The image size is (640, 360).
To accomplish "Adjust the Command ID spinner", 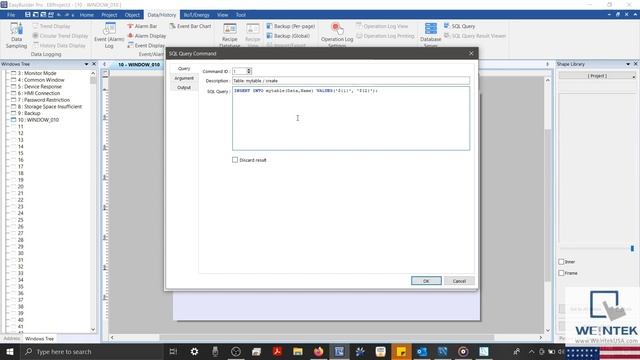I will [x=249, y=71].
